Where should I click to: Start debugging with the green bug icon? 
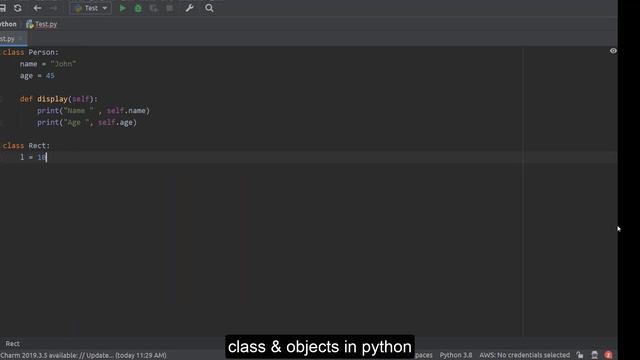click(x=138, y=8)
